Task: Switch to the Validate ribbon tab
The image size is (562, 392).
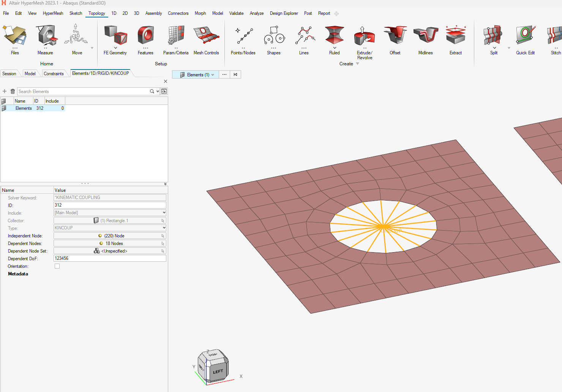Action: point(236,13)
